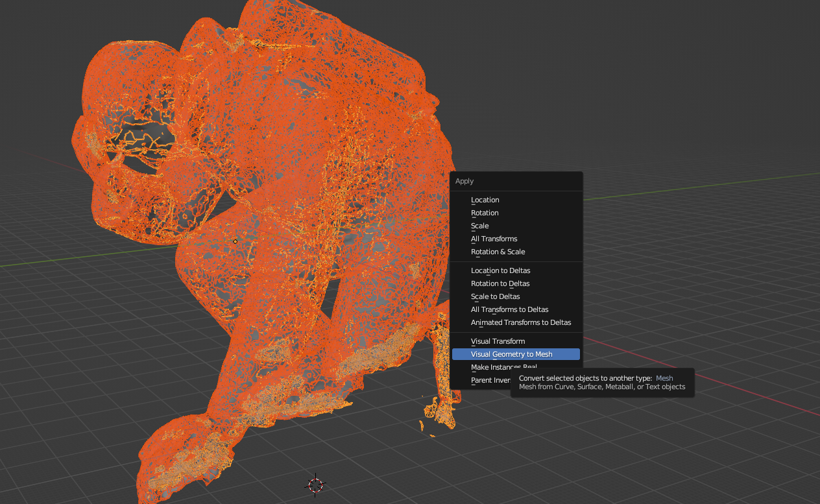Select the Visual Transform option
The height and width of the screenshot is (504, 820).
498,341
